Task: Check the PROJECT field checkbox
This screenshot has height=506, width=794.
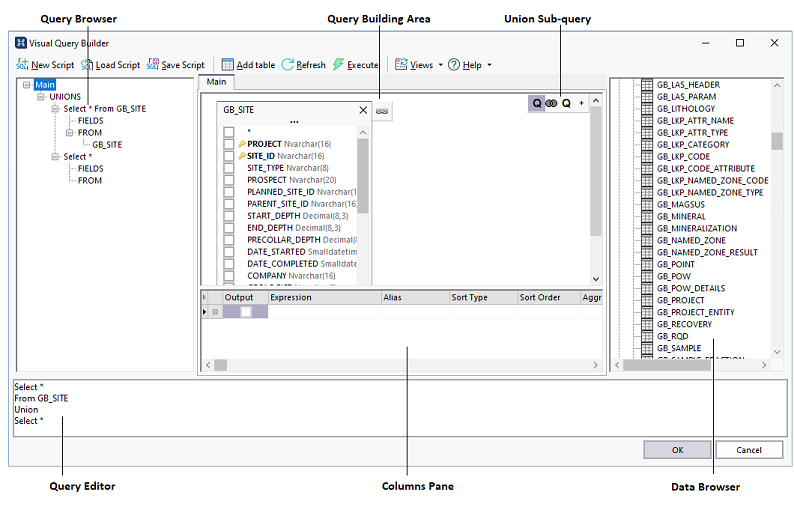Action: (x=229, y=144)
